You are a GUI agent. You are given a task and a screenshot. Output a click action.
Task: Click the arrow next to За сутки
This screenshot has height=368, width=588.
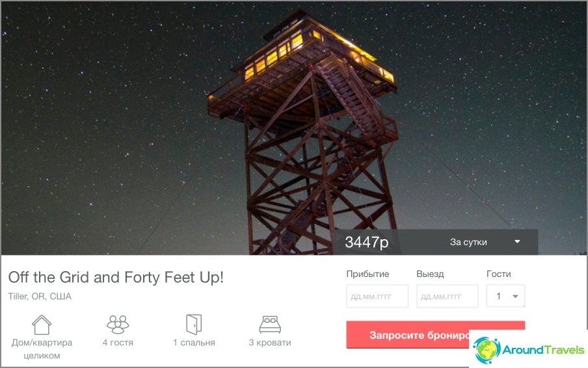point(518,242)
